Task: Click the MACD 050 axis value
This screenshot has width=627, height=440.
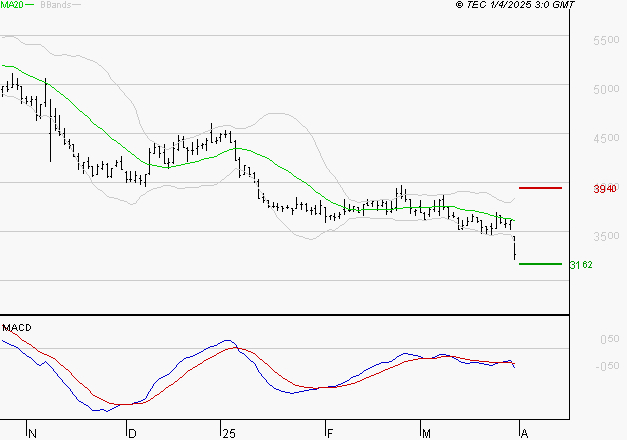Action: click(609, 340)
